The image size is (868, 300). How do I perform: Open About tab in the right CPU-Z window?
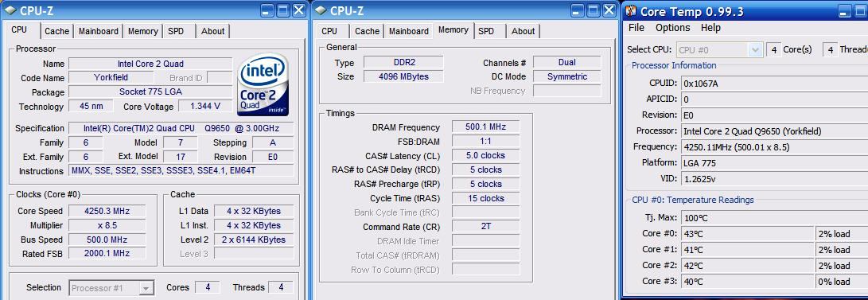click(x=524, y=32)
